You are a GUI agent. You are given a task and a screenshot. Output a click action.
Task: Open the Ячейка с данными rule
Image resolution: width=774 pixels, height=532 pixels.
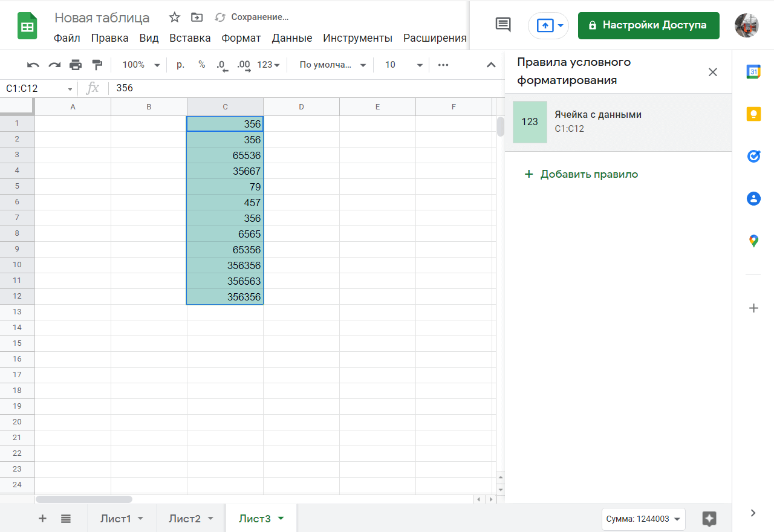(618, 122)
